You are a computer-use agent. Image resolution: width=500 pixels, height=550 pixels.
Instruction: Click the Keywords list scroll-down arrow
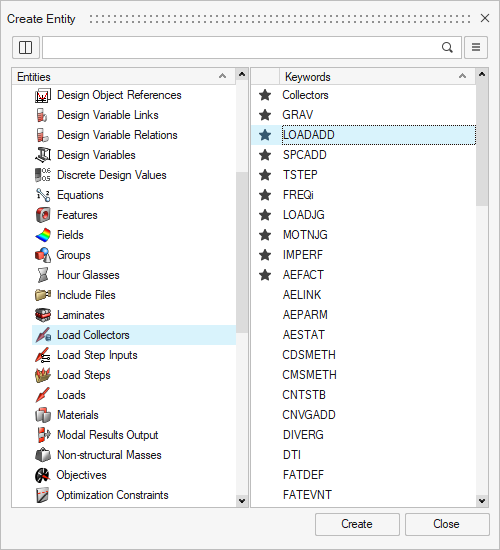pyautogui.click(x=482, y=501)
